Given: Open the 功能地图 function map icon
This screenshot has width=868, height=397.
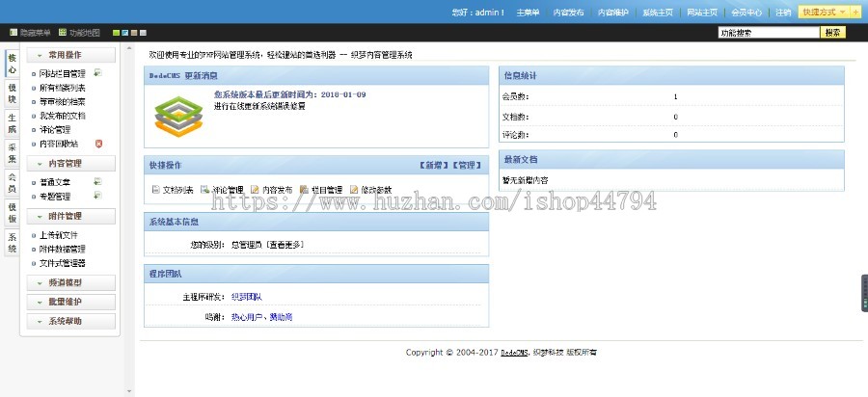Looking at the screenshot, I should click(63, 33).
